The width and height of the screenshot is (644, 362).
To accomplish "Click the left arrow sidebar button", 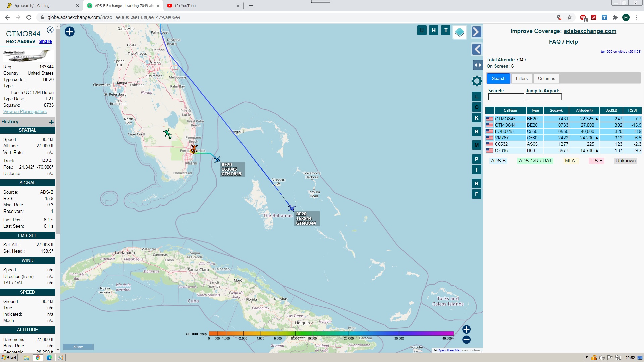I will pos(477,49).
